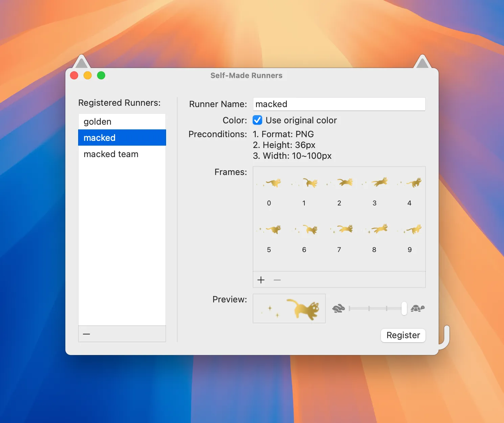The width and height of the screenshot is (504, 423).
Task: Select frame 3 cat thumbnail
Action: [374, 183]
